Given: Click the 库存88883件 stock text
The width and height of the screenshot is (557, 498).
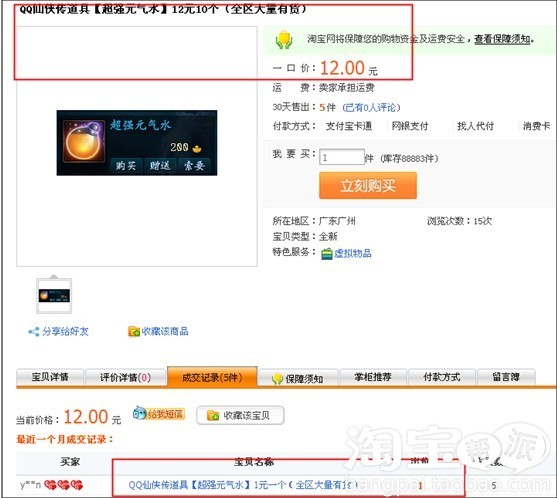Looking at the screenshot, I should point(409,158).
